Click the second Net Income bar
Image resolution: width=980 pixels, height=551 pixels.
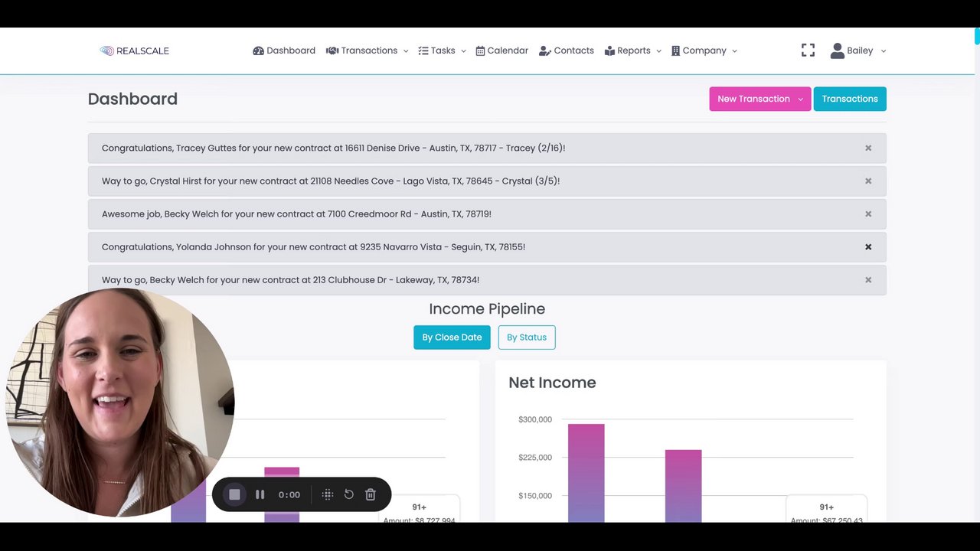pos(683,486)
